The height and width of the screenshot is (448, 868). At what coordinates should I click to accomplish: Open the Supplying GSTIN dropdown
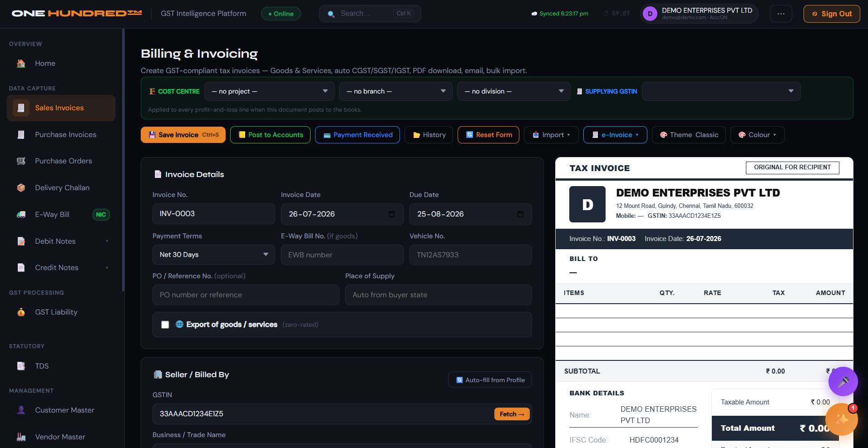[x=721, y=91]
